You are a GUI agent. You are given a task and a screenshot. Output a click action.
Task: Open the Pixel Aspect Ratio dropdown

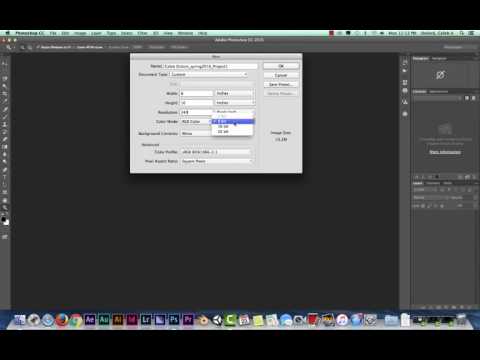[216, 161]
